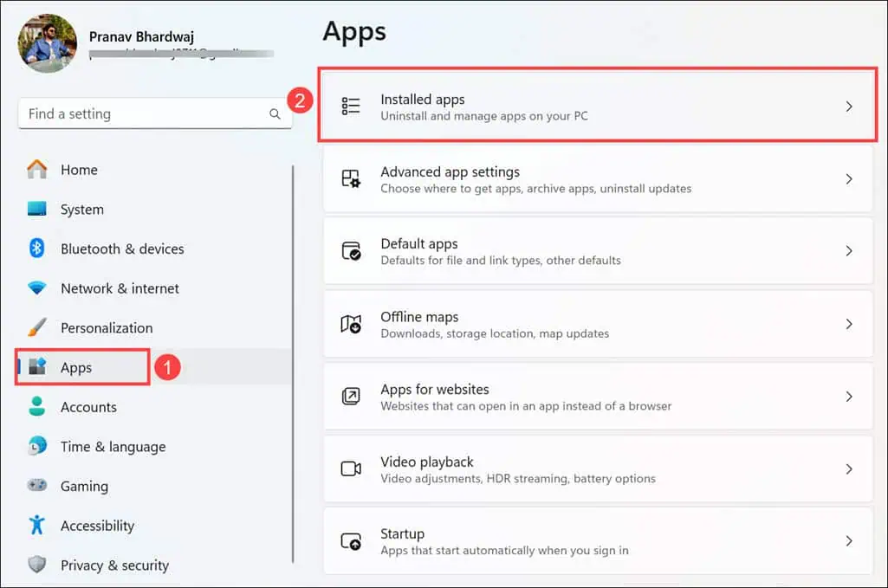Click the Advanced app settings icon
Image resolution: width=888 pixels, height=588 pixels.
(x=351, y=178)
